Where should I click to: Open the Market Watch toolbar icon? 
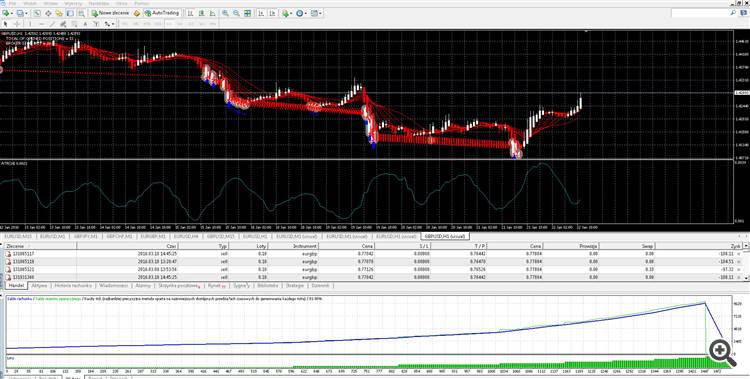point(37,13)
